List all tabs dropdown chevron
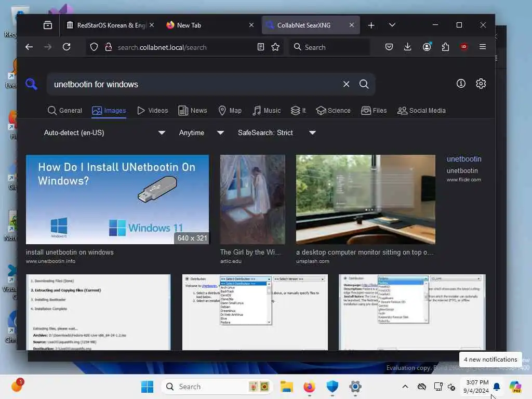This screenshot has width=532, height=399. (392, 25)
